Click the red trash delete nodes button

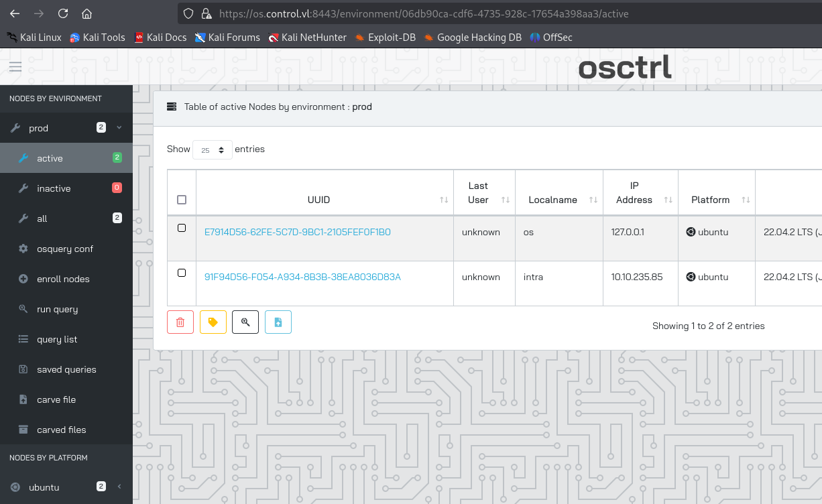(x=180, y=322)
